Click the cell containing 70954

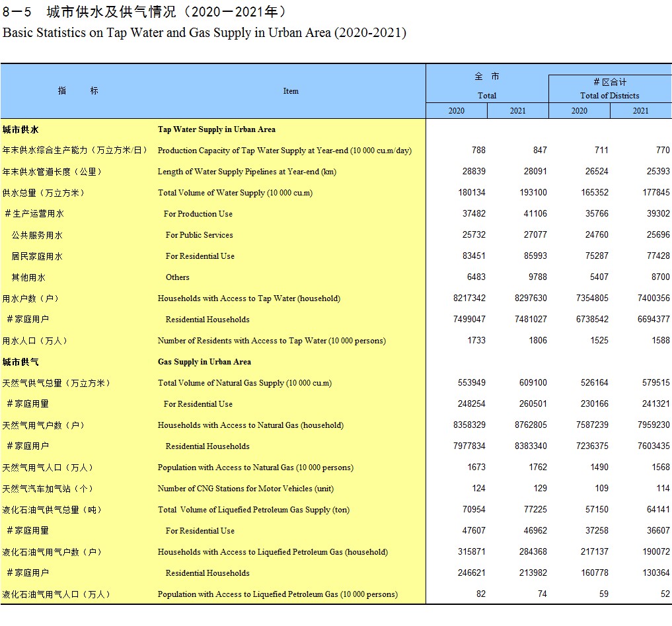click(474, 510)
